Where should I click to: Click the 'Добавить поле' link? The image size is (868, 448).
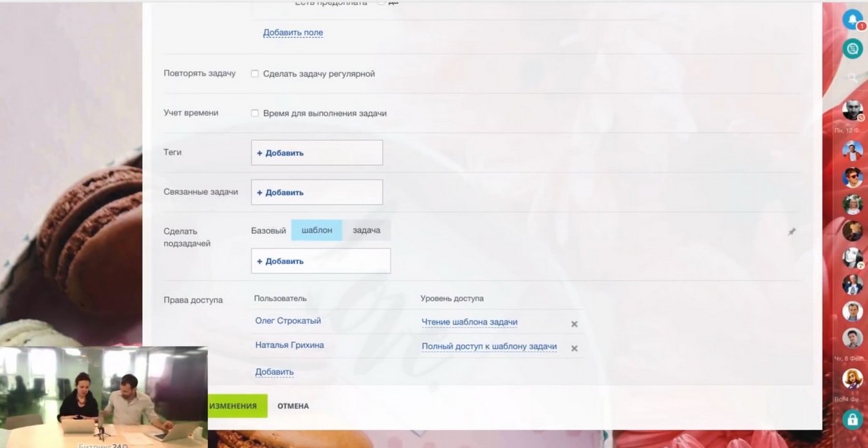point(293,32)
